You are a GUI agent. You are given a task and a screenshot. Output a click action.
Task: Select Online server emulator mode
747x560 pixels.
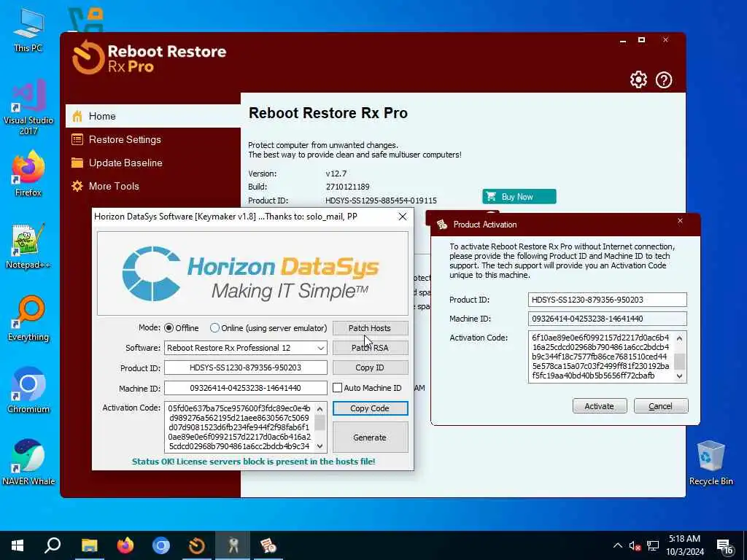215,328
